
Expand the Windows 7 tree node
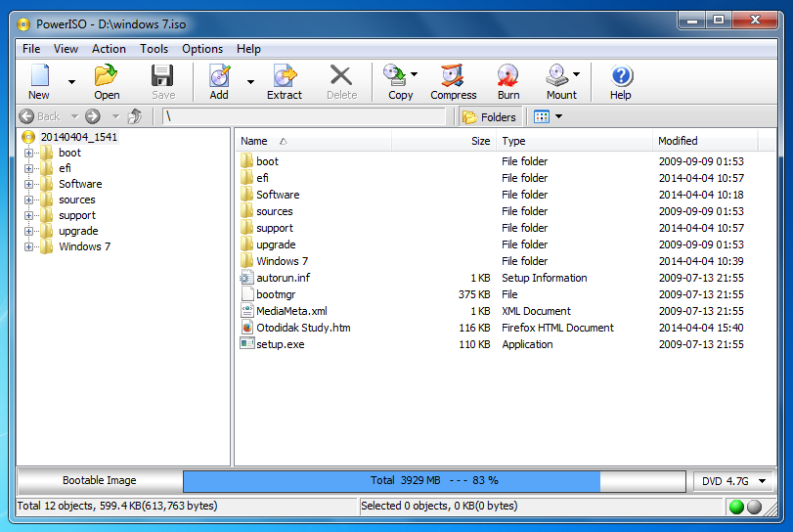coord(28,246)
